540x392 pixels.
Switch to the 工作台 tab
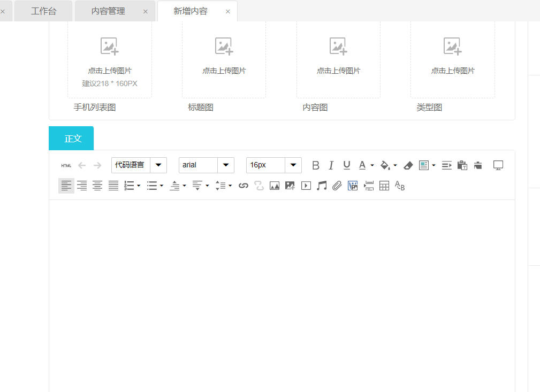[43, 11]
